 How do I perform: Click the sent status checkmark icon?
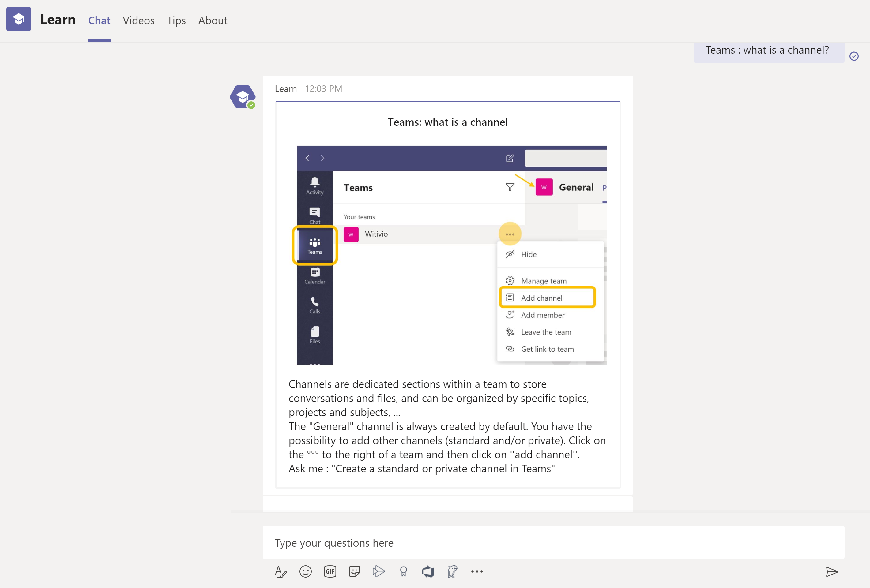pyautogui.click(x=854, y=56)
